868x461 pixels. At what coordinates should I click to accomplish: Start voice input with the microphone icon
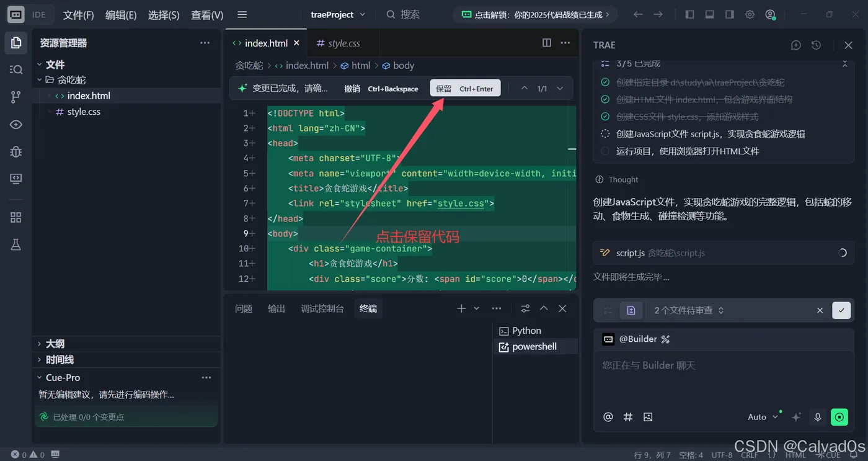(x=818, y=417)
